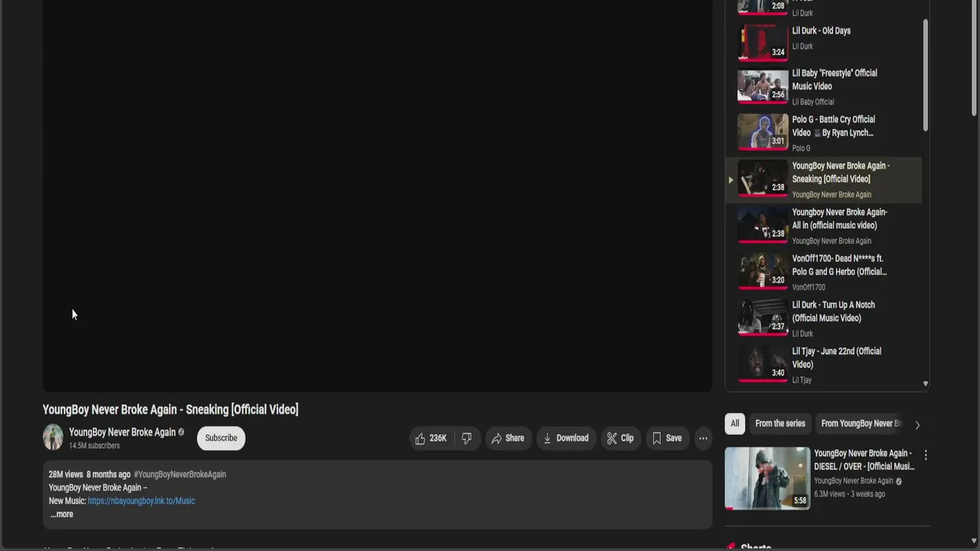Image resolution: width=980 pixels, height=551 pixels.
Task: Open YoungBoy Never Broke Again channel name
Action: [122, 432]
